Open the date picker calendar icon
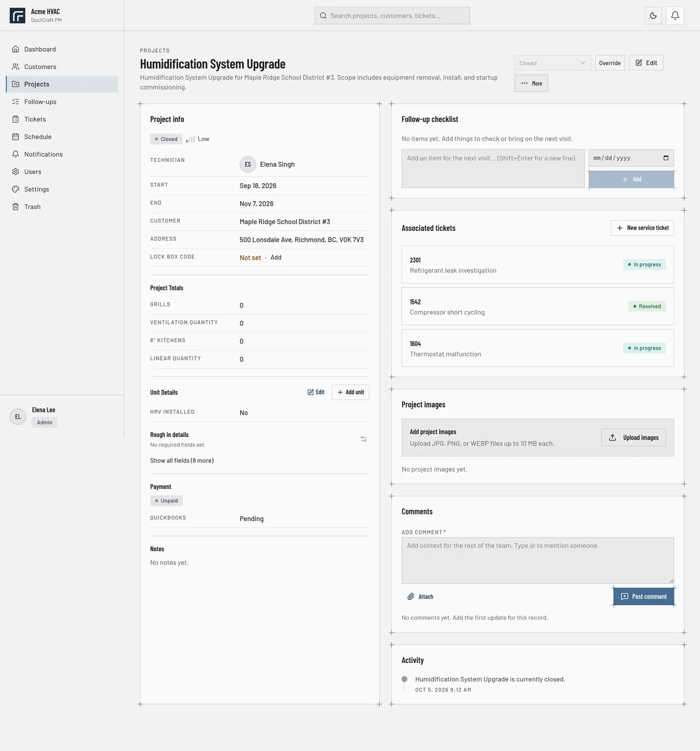700x751 pixels. pos(666,158)
